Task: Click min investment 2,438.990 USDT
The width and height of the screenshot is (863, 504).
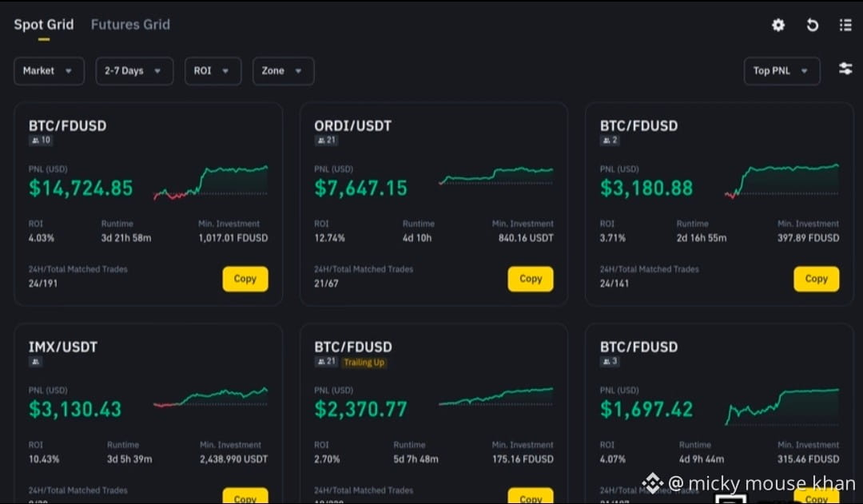Action: (x=234, y=459)
